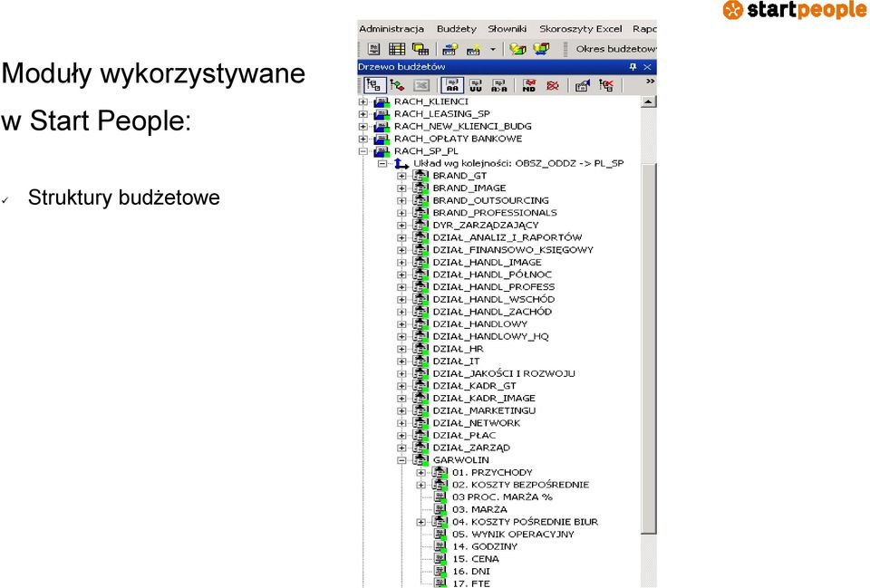Collapse the Układ wg kolejności node
Image resolution: width=870 pixels, height=588 pixels.
(382, 164)
